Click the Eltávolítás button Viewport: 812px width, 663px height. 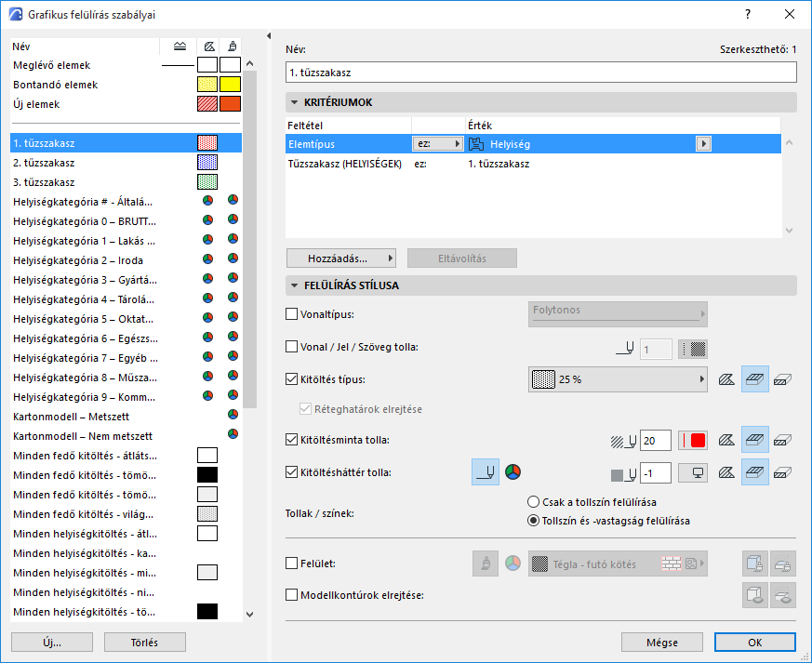pyautogui.click(x=462, y=259)
